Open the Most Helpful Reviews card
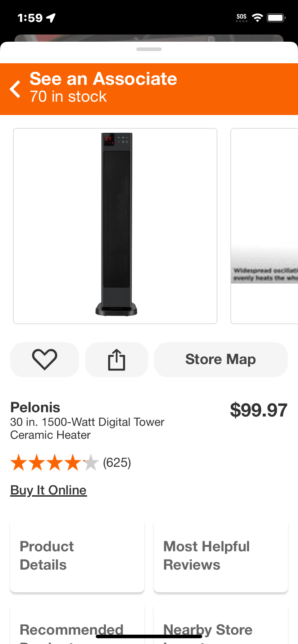The width and height of the screenshot is (298, 644). pyautogui.click(x=221, y=556)
